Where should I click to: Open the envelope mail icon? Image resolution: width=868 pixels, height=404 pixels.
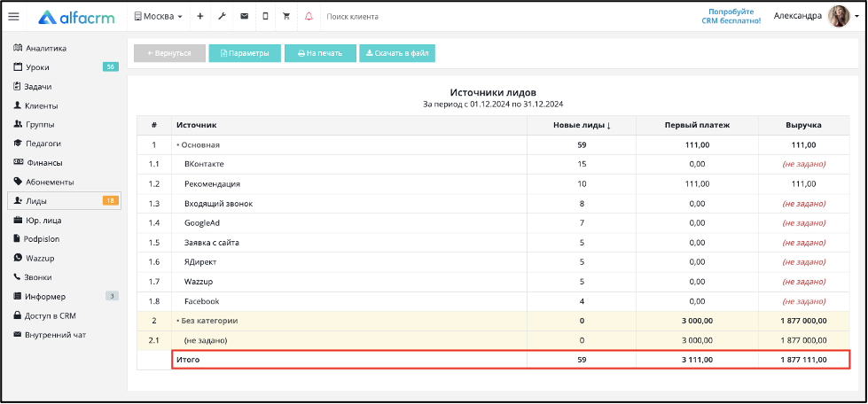(244, 17)
